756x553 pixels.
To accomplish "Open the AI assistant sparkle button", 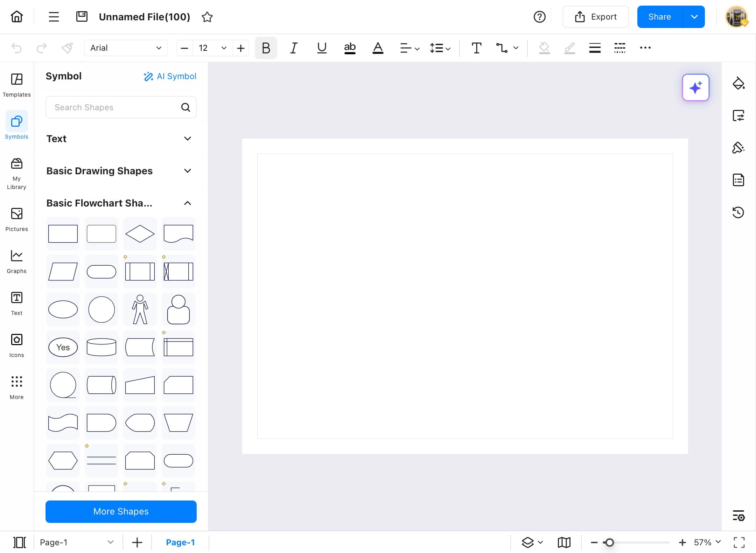I will coord(695,87).
